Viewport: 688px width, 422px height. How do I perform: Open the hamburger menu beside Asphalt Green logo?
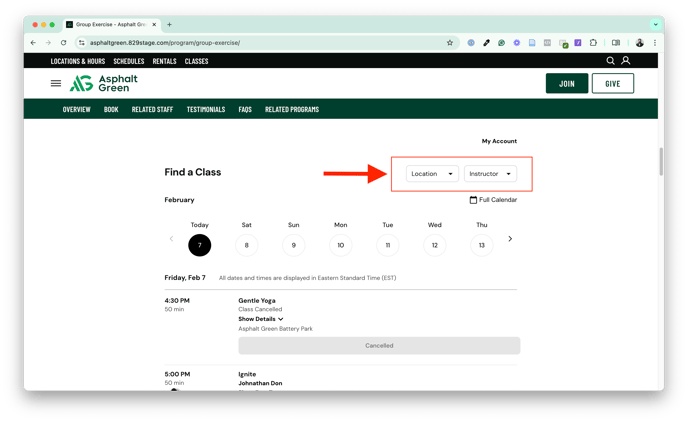56,83
